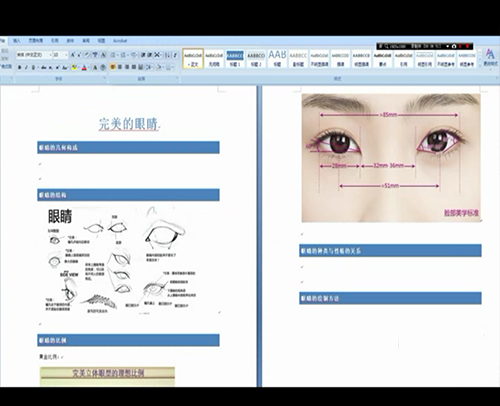Open the 视图 ribbon tab
500x406 pixels.
[101, 41]
